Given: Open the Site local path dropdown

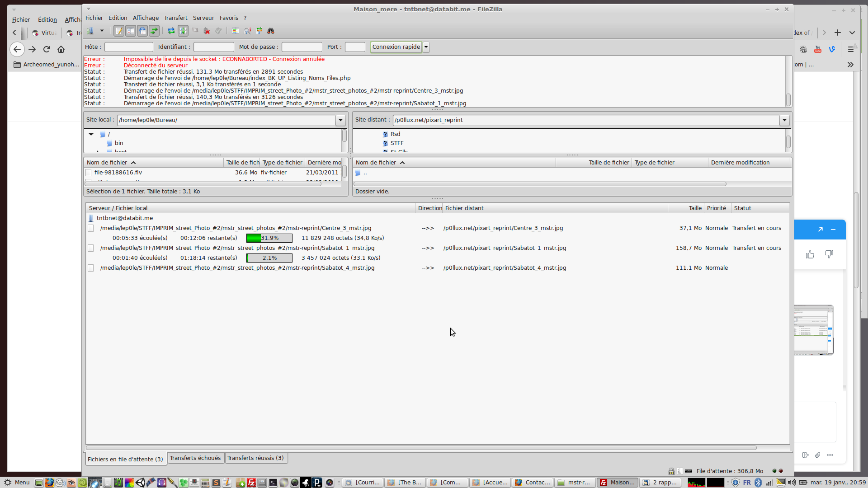Looking at the screenshot, I should [x=340, y=120].
